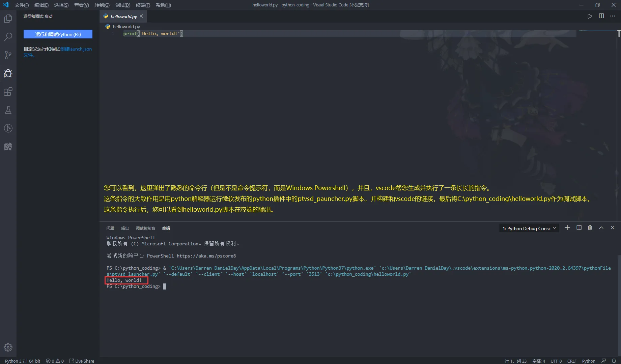Close the helloworld.py tab

(141, 16)
